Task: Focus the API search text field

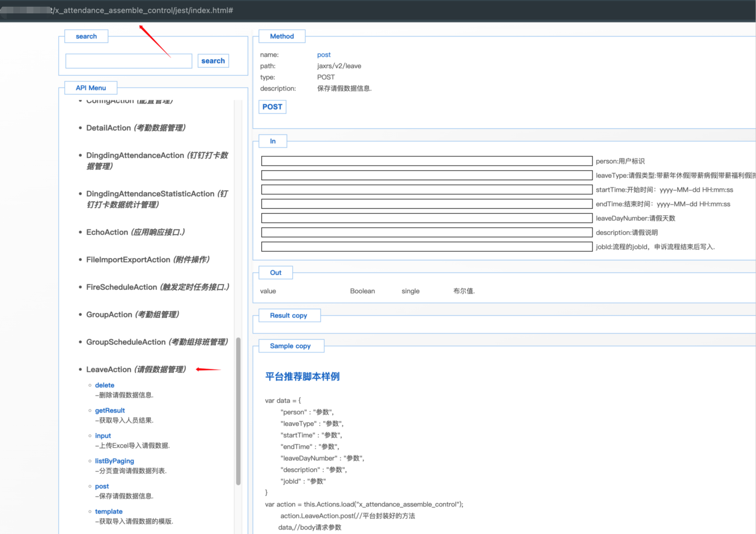Action: (x=128, y=61)
